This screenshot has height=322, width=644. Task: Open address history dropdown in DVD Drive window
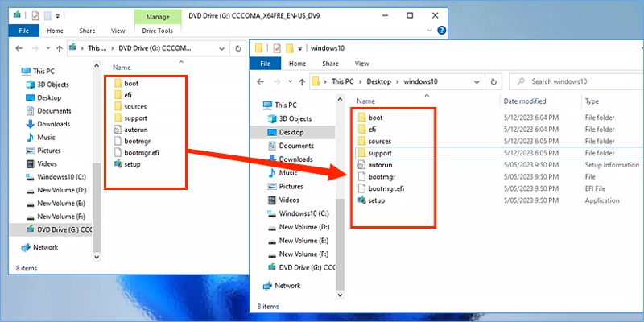[x=222, y=48]
